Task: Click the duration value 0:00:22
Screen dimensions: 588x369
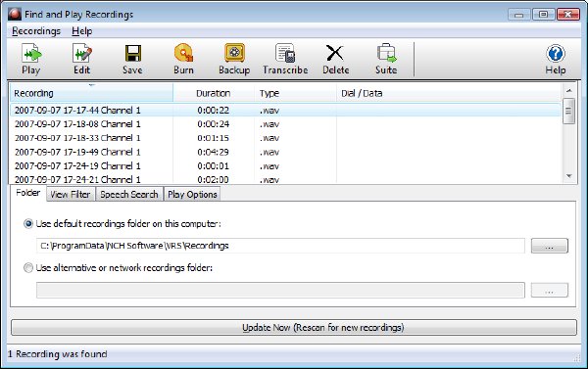Action: click(x=213, y=111)
